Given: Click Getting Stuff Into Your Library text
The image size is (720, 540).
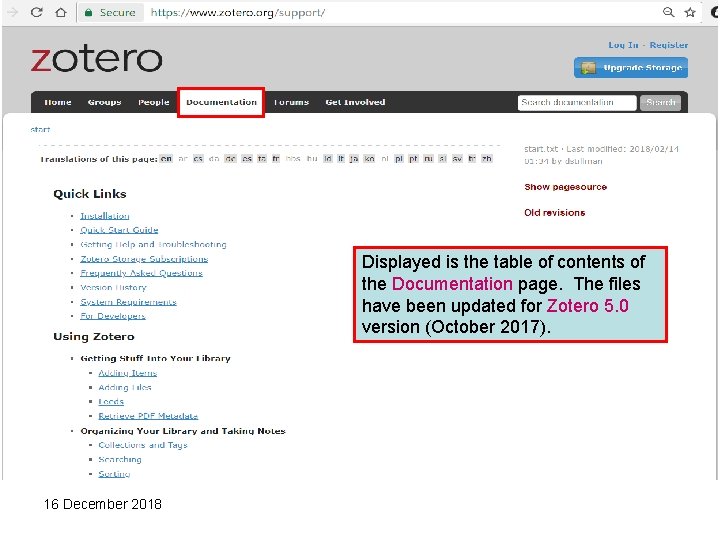Looking at the screenshot, I should pos(155,358).
